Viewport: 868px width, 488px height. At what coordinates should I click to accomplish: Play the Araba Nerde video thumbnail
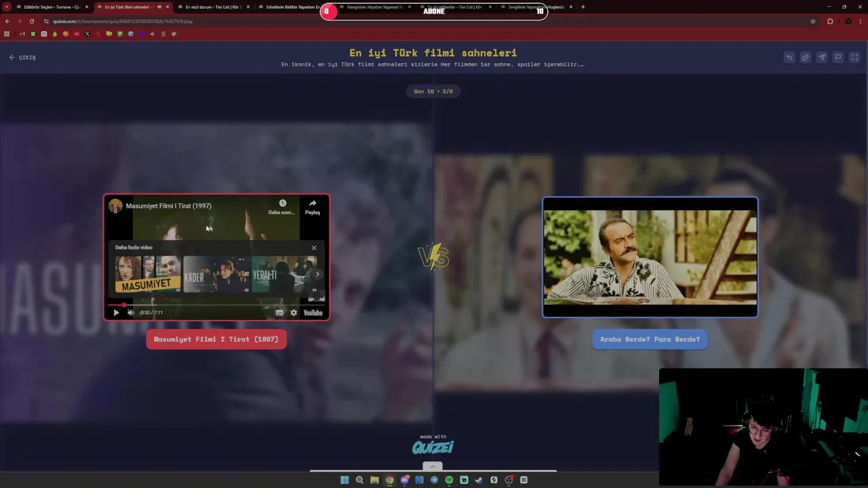tap(650, 257)
